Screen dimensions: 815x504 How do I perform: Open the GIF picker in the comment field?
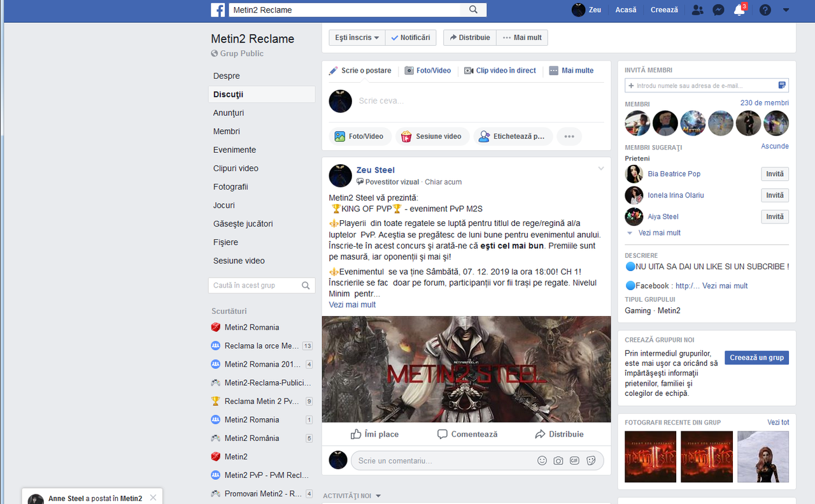click(575, 460)
